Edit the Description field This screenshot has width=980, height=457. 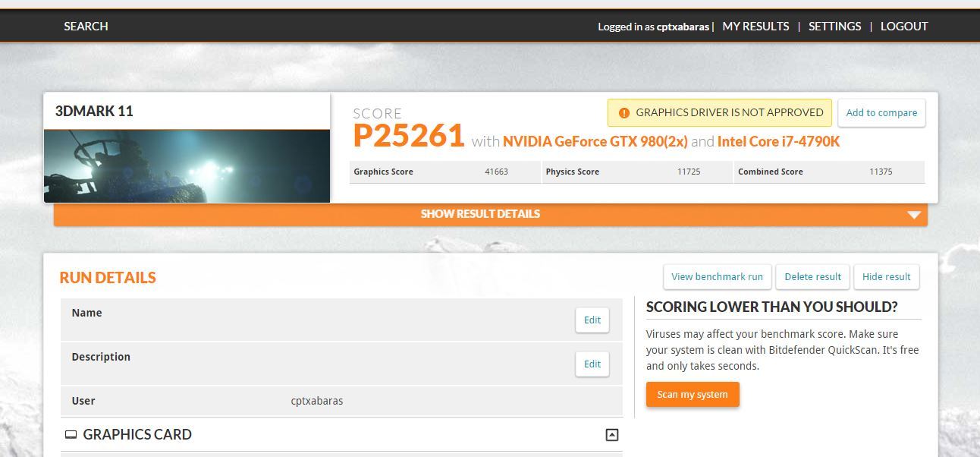(x=592, y=364)
